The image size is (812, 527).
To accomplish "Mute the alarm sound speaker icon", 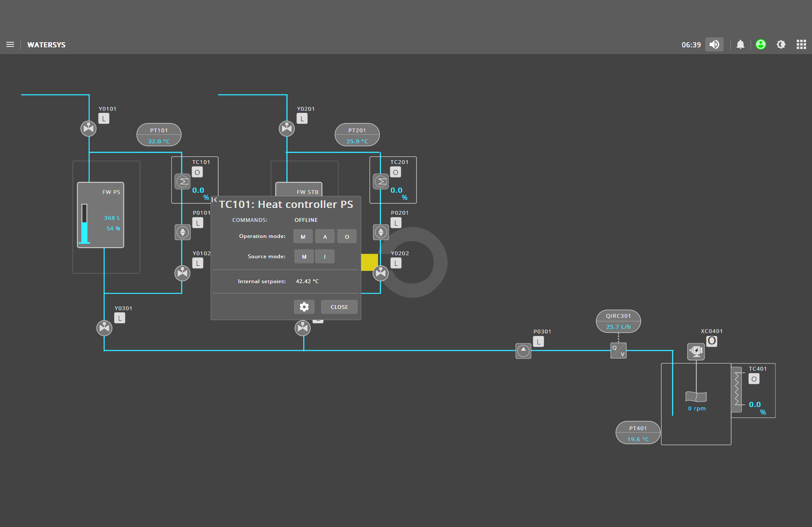I will tap(714, 44).
